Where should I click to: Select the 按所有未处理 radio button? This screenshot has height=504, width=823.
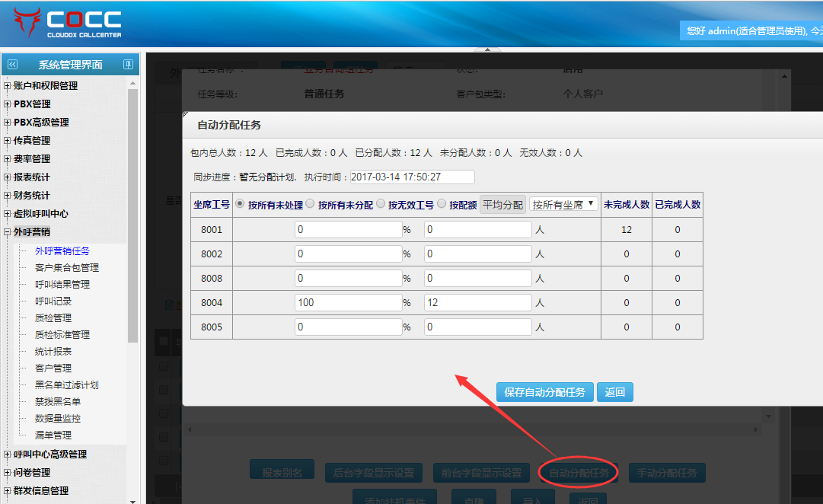click(x=241, y=204)
